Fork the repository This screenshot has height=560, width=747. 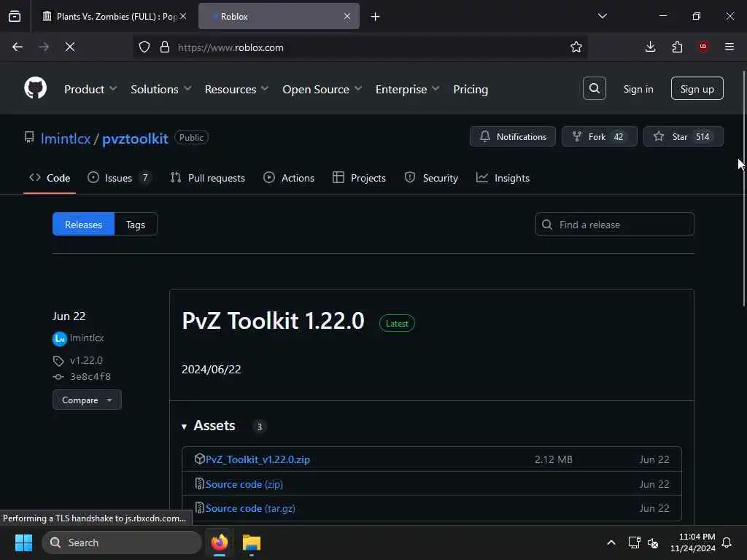(x=600, y=136)
